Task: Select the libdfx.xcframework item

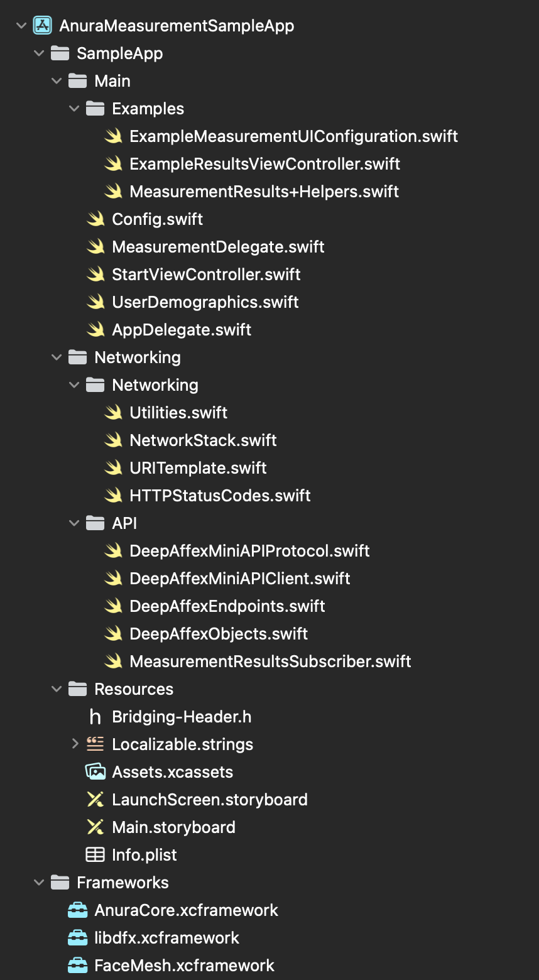Action: pyautogui.click(x=166, y=938)
